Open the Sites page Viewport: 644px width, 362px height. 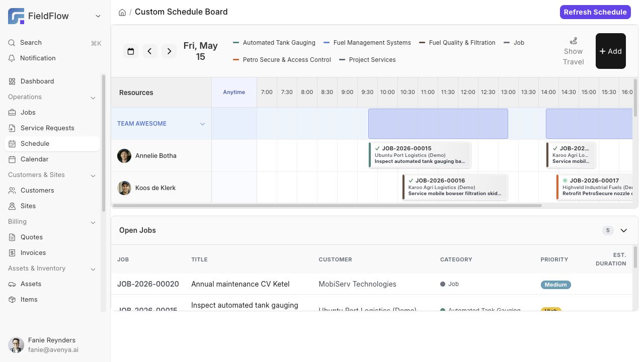click(52, 206)
